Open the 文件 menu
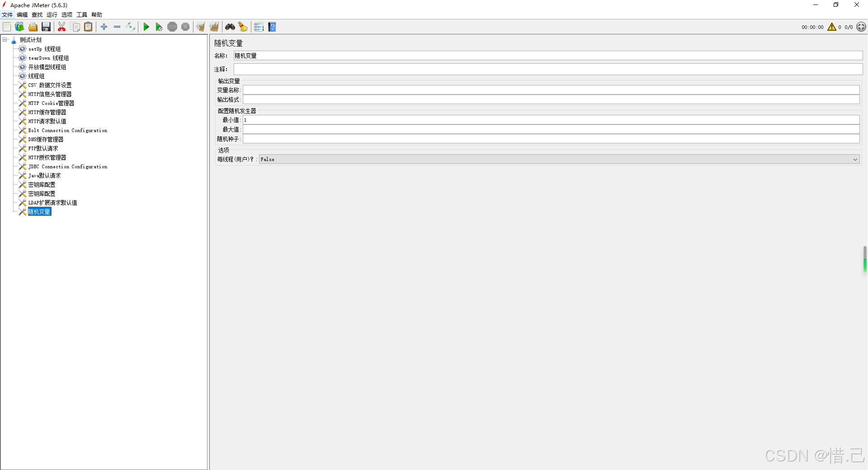The width and height of the screenshot is (868, 470). point(7,15)
